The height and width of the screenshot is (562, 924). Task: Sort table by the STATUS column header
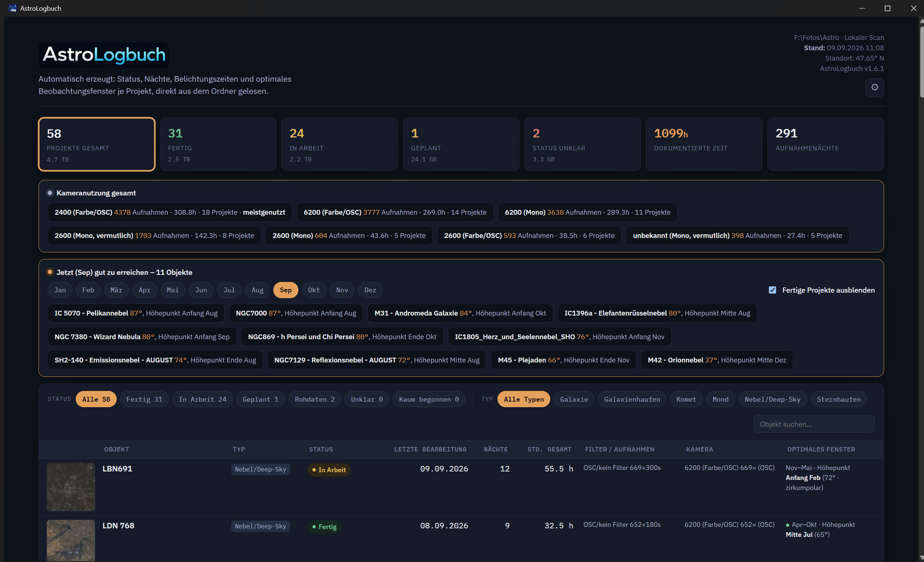coord(321,449)
